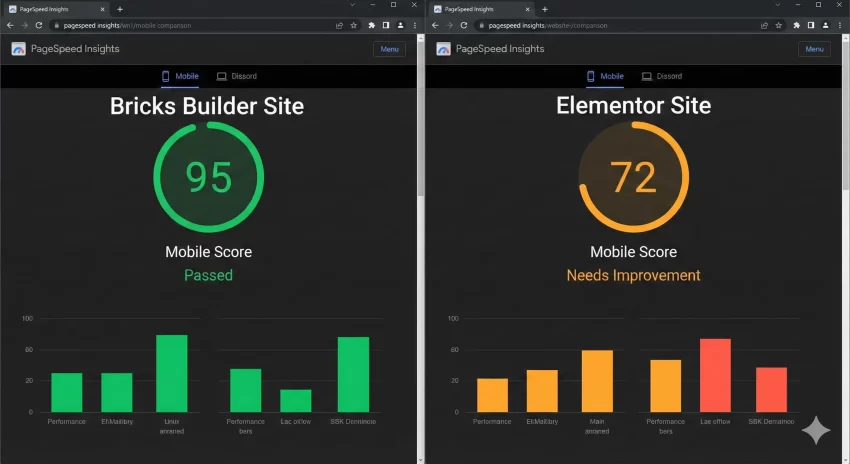Click red 'SBK Demainoo' bar in right chart
Screen dimensions: 850x464
coord(771,390)
